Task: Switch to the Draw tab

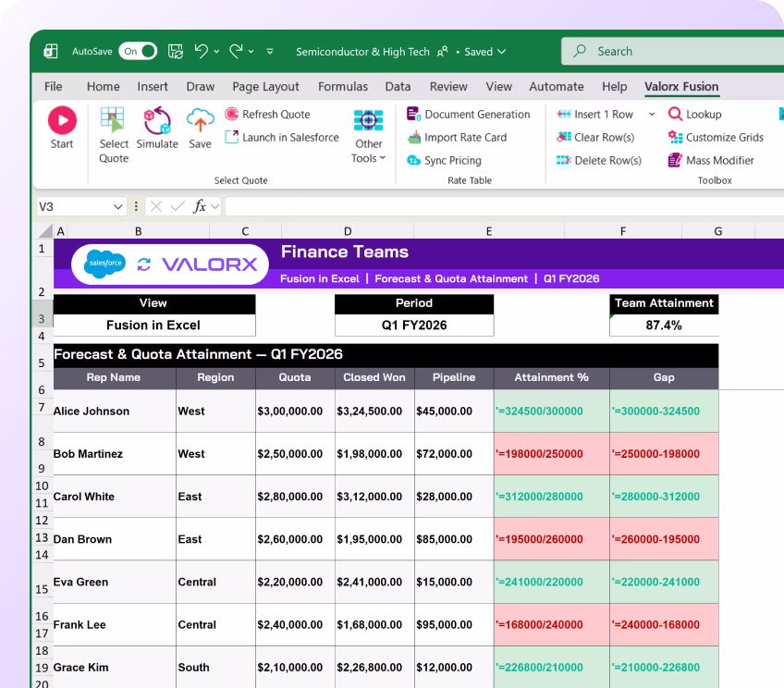Action: point(200,87)
